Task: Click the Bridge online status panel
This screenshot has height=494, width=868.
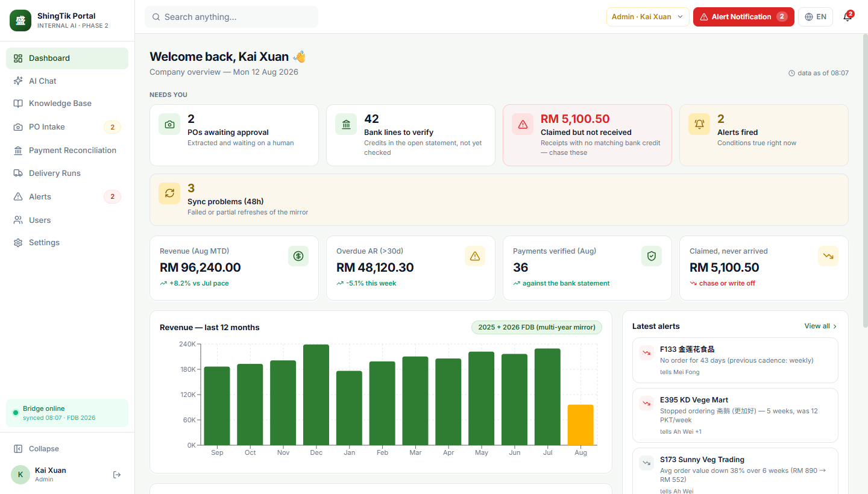Action: tap(67, 413)
